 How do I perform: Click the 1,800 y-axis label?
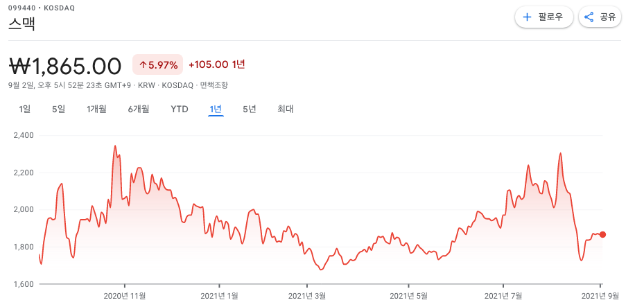pyautogui.click(x=25, y=247)
